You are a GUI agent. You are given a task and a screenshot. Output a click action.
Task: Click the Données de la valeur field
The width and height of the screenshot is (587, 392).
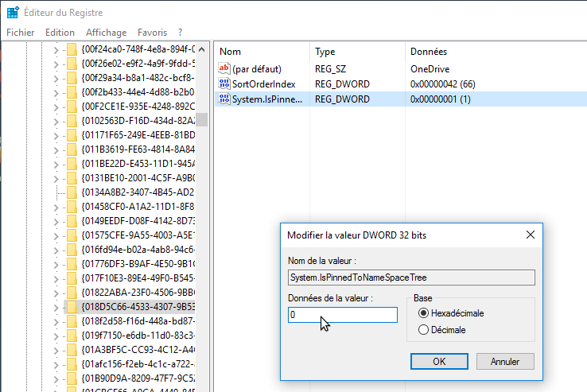tap(343, 315)
